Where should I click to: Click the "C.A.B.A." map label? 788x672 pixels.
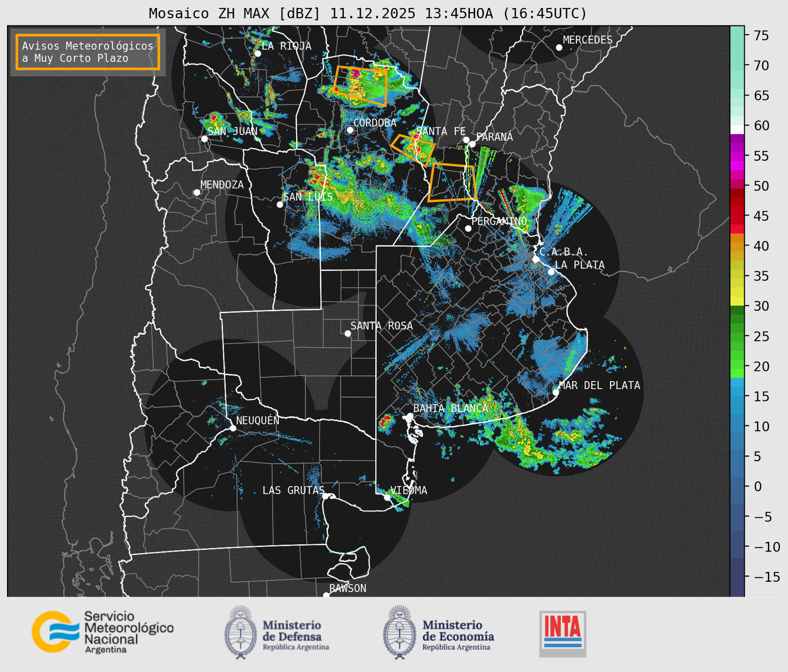coord(564,252)
